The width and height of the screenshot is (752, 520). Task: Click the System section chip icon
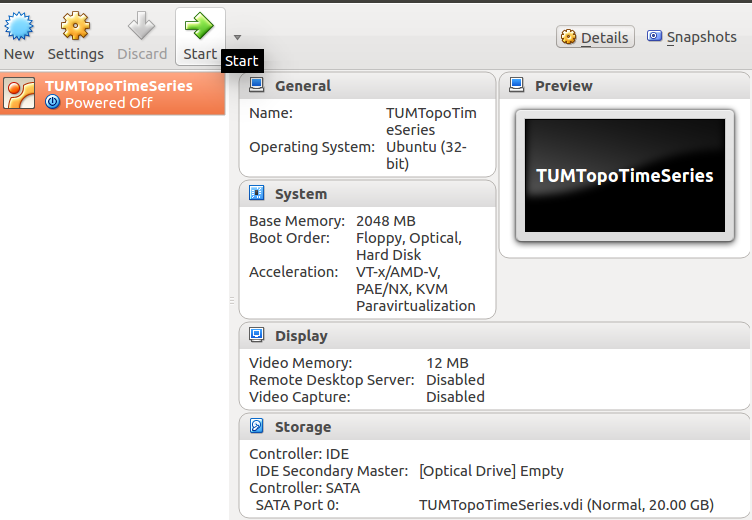coord(257,193)
